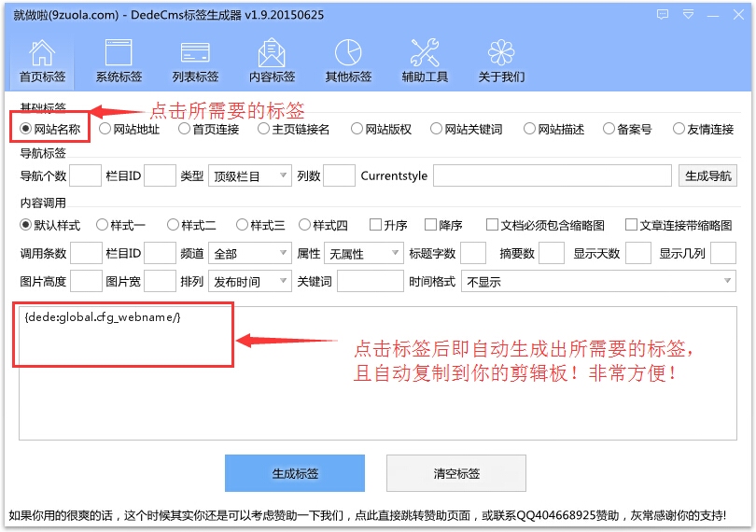Focus the 图片宽 input field

point(161,281)
